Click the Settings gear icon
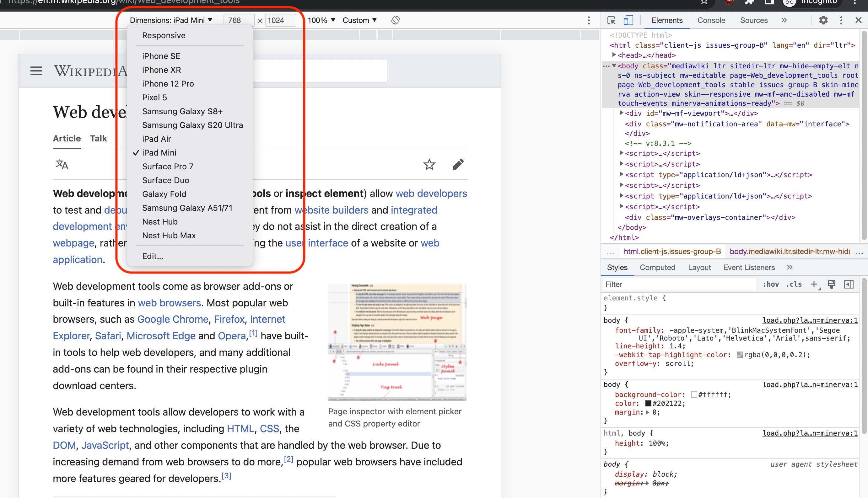Viewport: 868px width, 498px height. coord(823,20)
